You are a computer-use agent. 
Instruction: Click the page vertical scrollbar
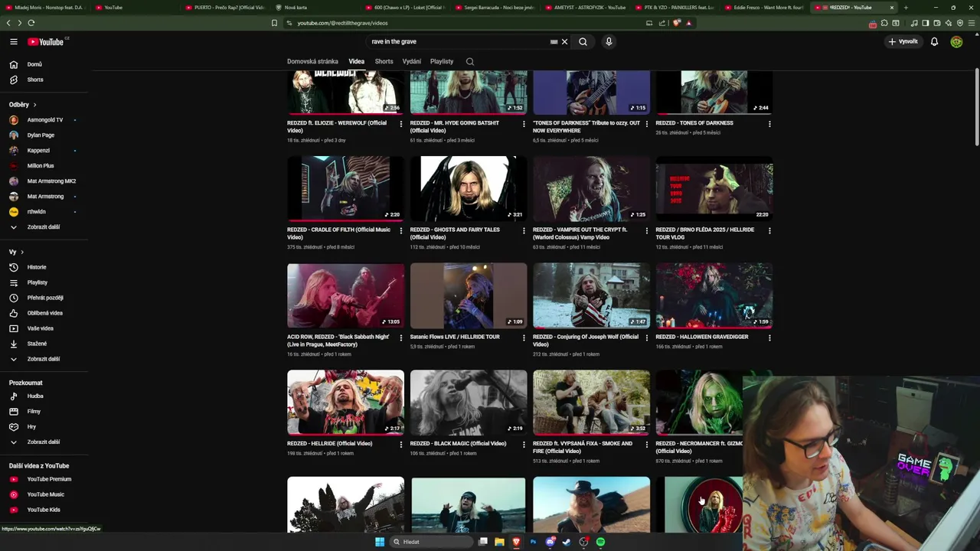coord(976,107)
